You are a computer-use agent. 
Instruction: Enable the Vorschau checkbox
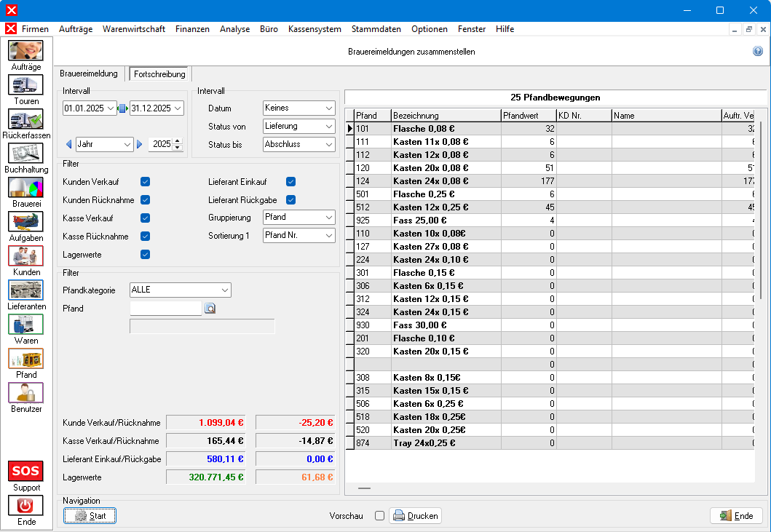pyautogui.click(x=379, y=516)
